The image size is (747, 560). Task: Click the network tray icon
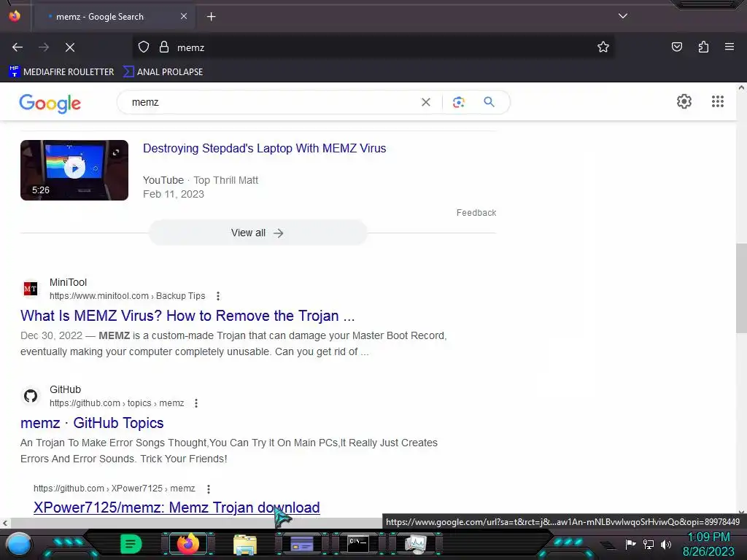point(649,544)
